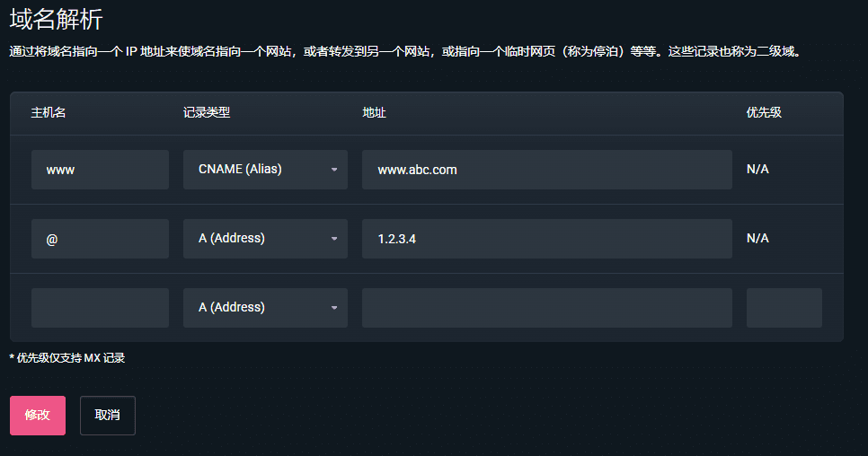Click the N/A priority in the www row
Image resolution: width=868 pixels, height=456 pixels.
click(x=757, y=170)
